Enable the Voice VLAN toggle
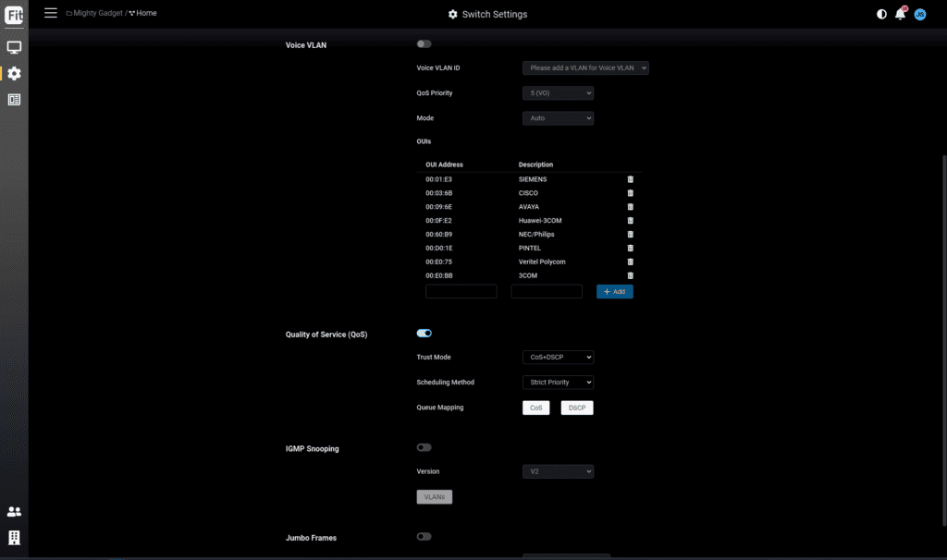Viewport: 947px width, 560px height. coord(424,44)
